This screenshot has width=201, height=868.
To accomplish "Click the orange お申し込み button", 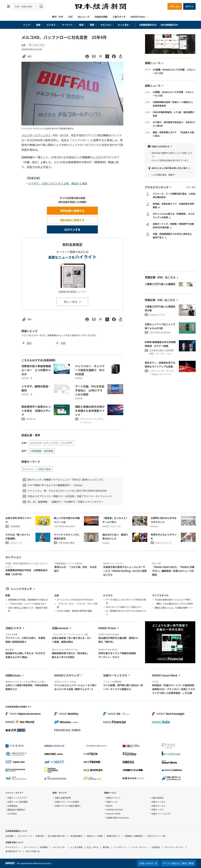I will (174, 6).
